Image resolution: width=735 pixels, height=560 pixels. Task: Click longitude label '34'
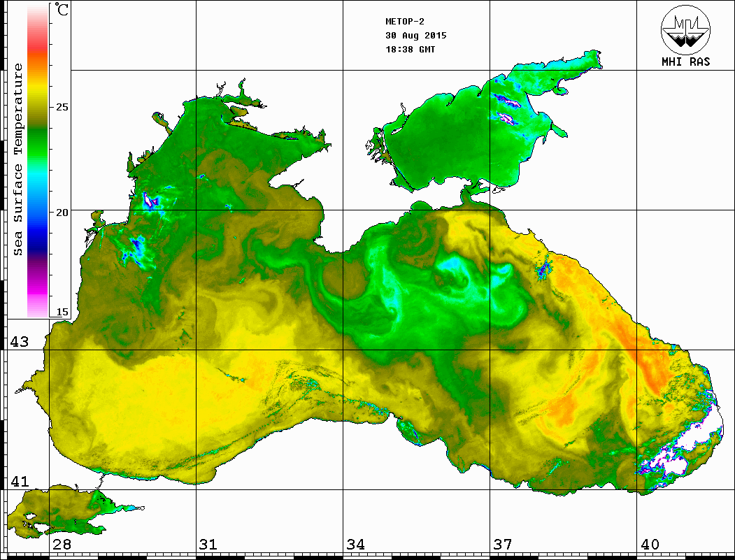[x=356, y=545]
